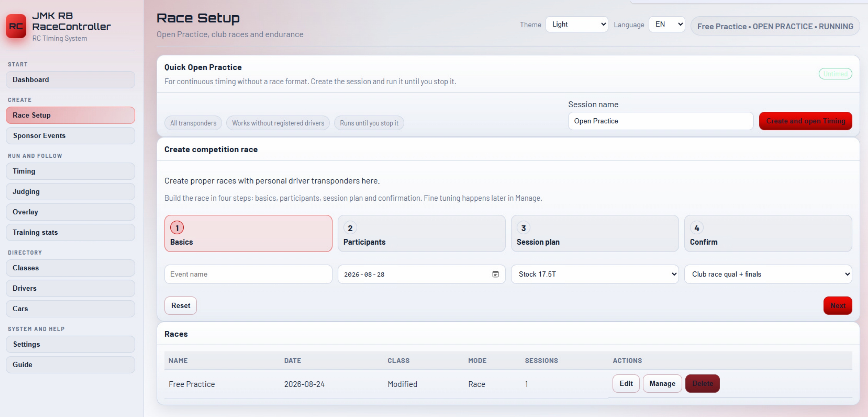868x417 pixels.
Task: Go to step 2 Participants
Action: pos(421,234)
